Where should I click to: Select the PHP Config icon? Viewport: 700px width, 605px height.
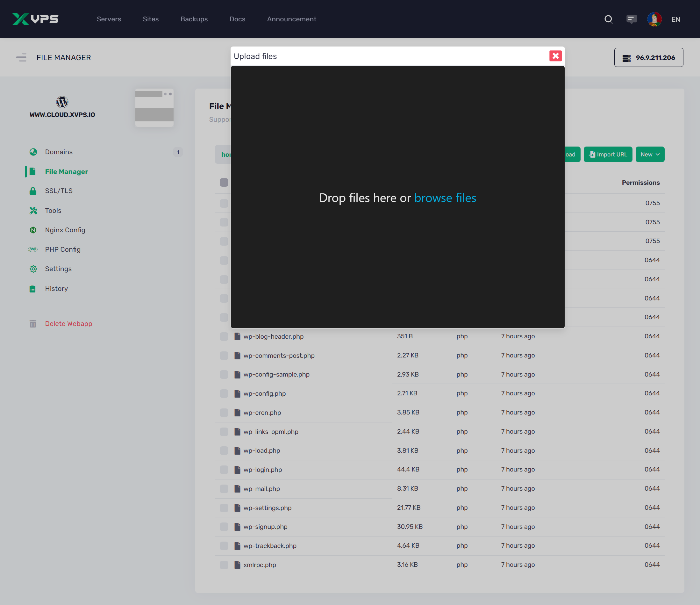pyautogui.click(x=33, y=249)
